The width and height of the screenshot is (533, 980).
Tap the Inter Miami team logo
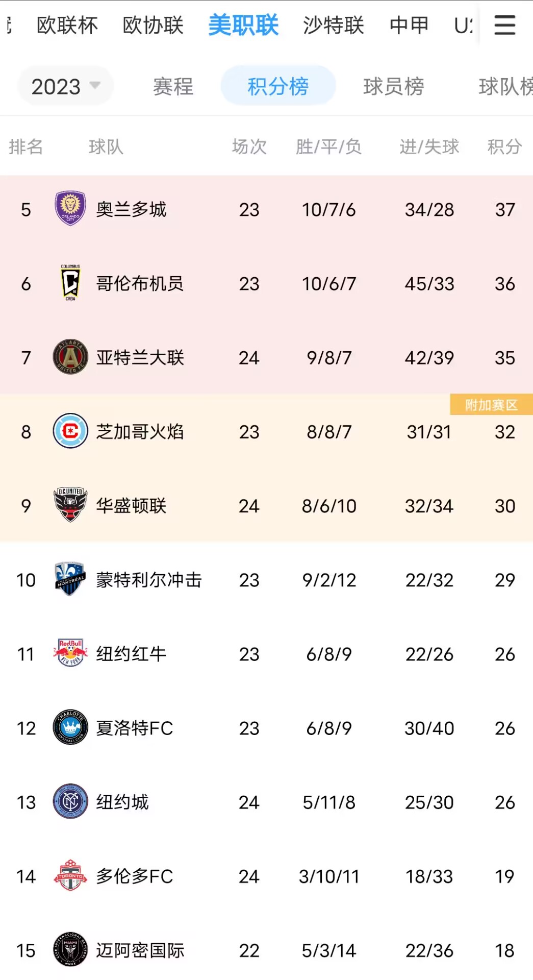70,949
